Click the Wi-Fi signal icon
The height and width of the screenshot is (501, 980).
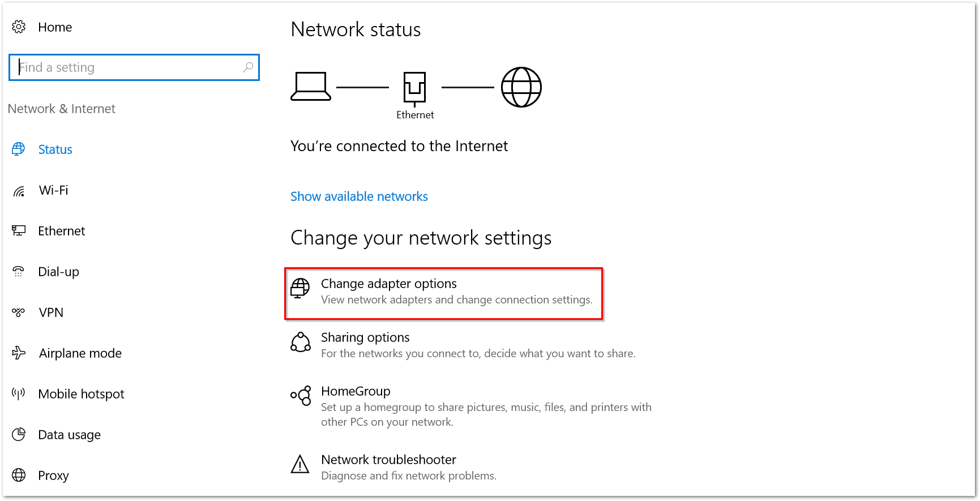[19, 191]
